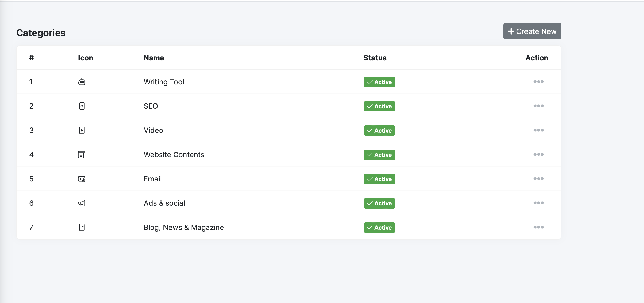
Task: Click the Name column header
Action: coord(154,58)
